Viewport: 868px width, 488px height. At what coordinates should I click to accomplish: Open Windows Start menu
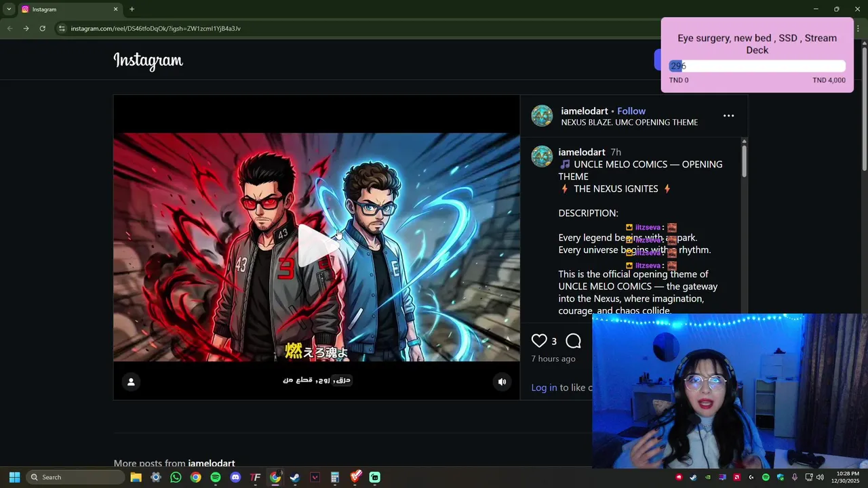[x=14, y=477]
